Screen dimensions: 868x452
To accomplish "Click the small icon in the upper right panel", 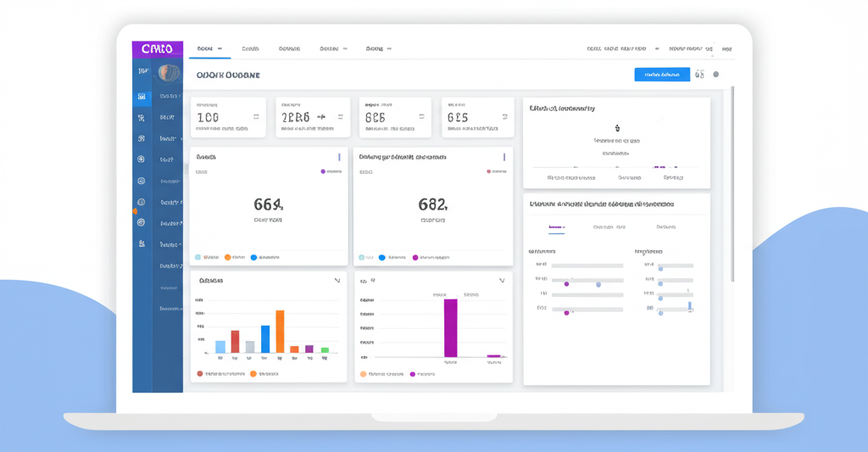I will click(617, 128).
